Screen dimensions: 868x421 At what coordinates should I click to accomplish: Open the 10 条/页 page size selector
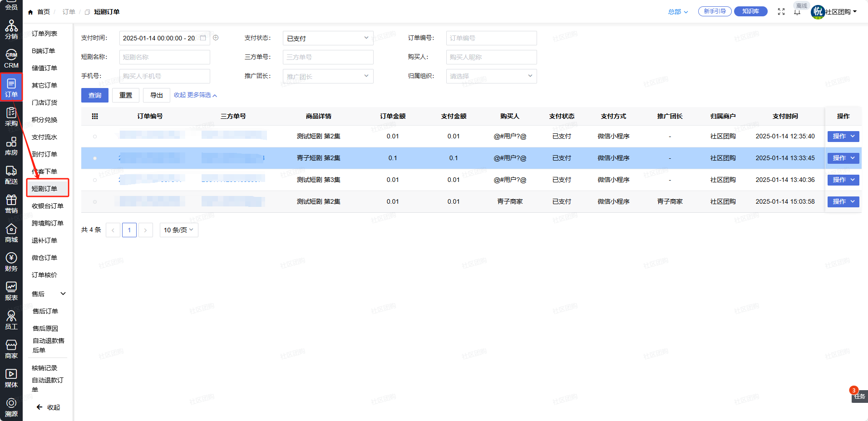pos(179,230)
